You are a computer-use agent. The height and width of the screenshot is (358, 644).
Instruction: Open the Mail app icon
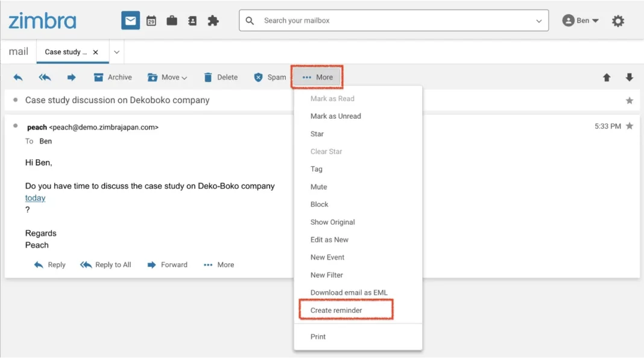[130, 20]
